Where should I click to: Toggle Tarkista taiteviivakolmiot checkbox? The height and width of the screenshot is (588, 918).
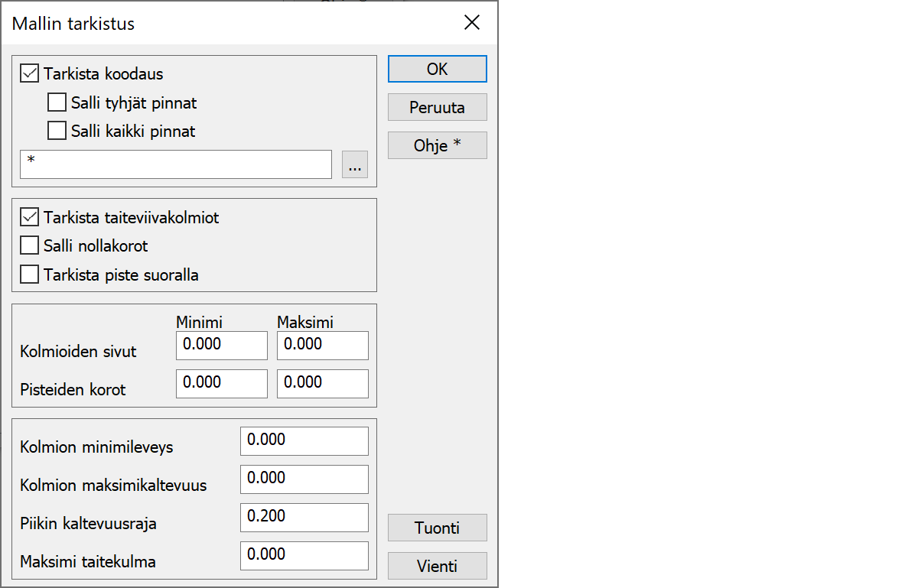coord(30,218)
